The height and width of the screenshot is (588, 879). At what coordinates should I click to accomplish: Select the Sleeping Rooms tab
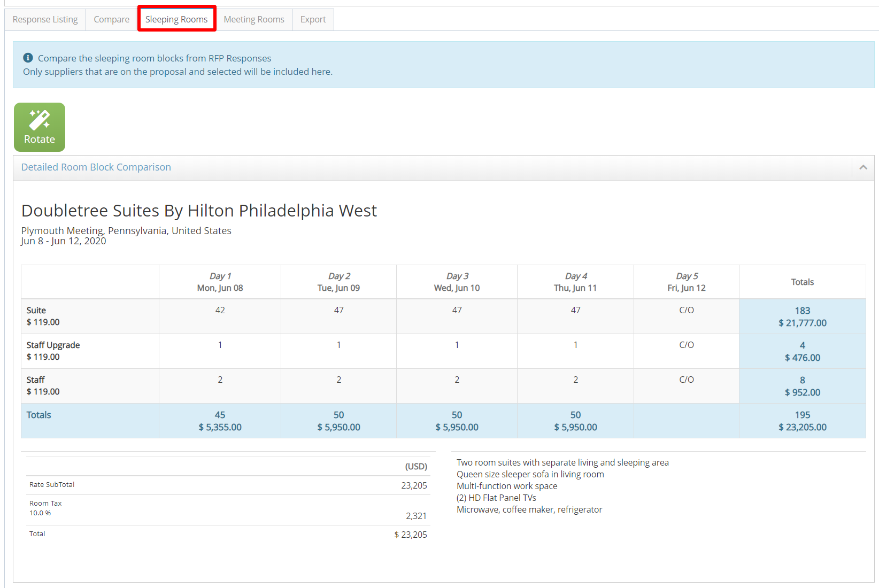[176, 19]
